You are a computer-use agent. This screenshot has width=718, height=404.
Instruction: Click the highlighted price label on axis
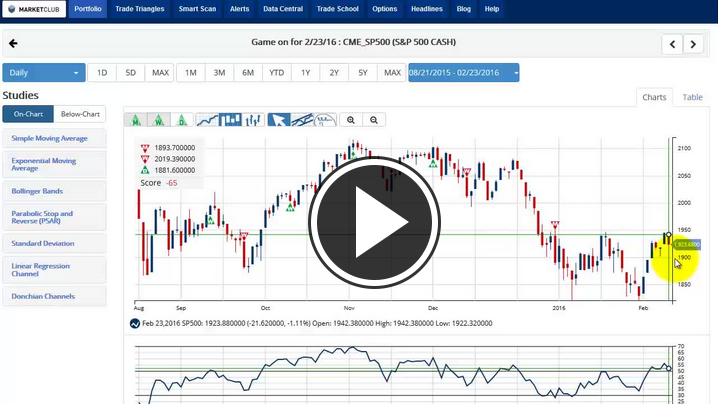(x=687, y=245)
